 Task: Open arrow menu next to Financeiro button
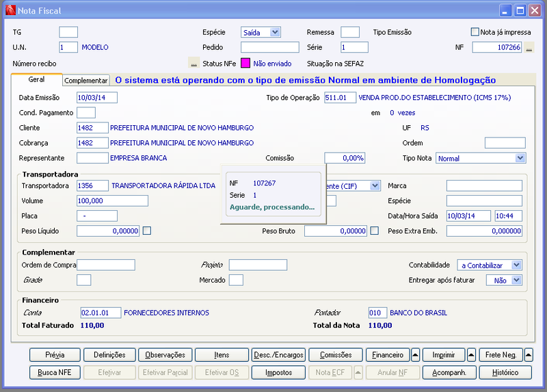(415, 355)
